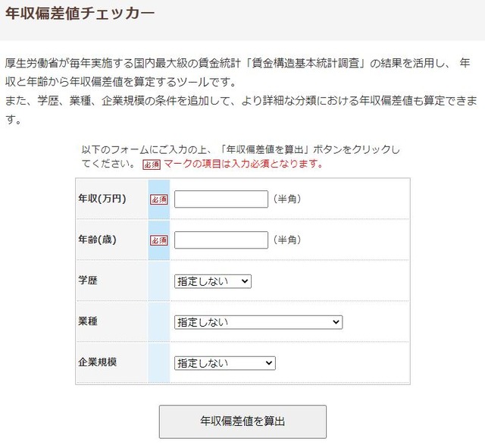Click the 年齢(歳) row label
The width and height of the screenshot is (485, 448).
(x=97, y=240)
